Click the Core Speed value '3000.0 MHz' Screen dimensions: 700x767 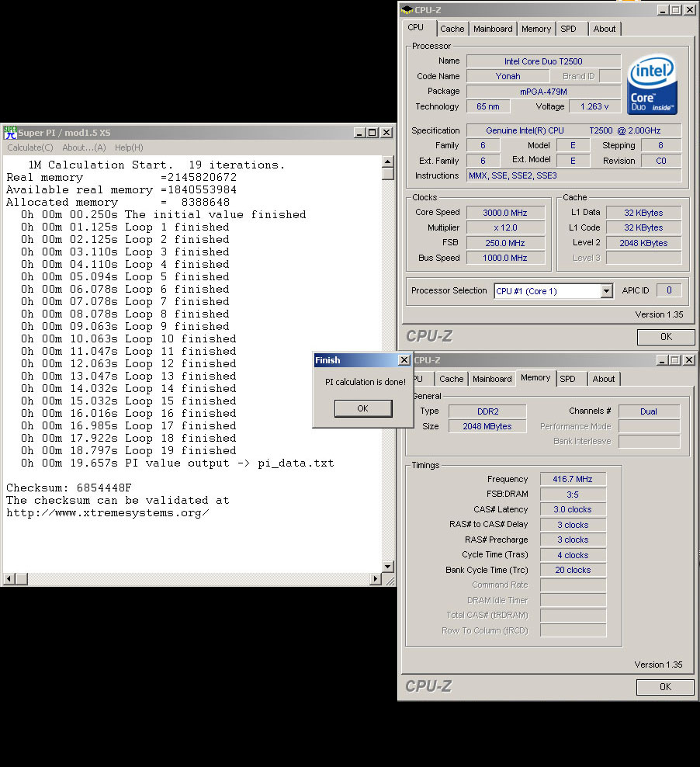point(505,213)
